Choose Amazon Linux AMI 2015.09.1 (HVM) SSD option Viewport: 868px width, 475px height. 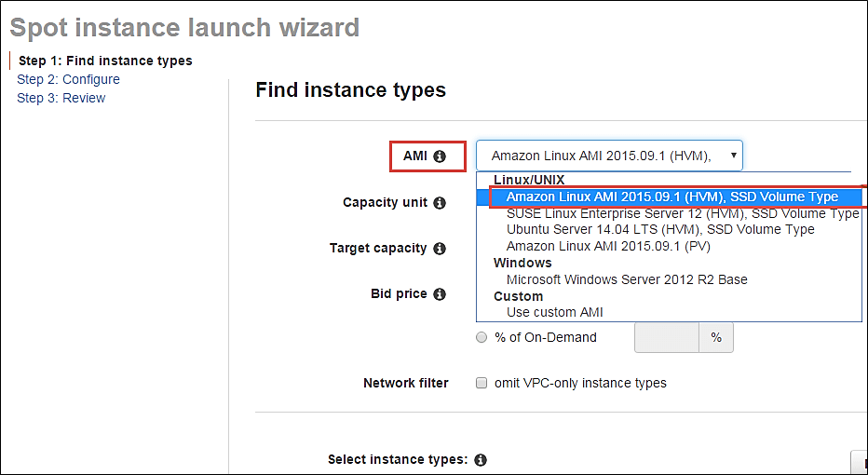click(671, 197)
